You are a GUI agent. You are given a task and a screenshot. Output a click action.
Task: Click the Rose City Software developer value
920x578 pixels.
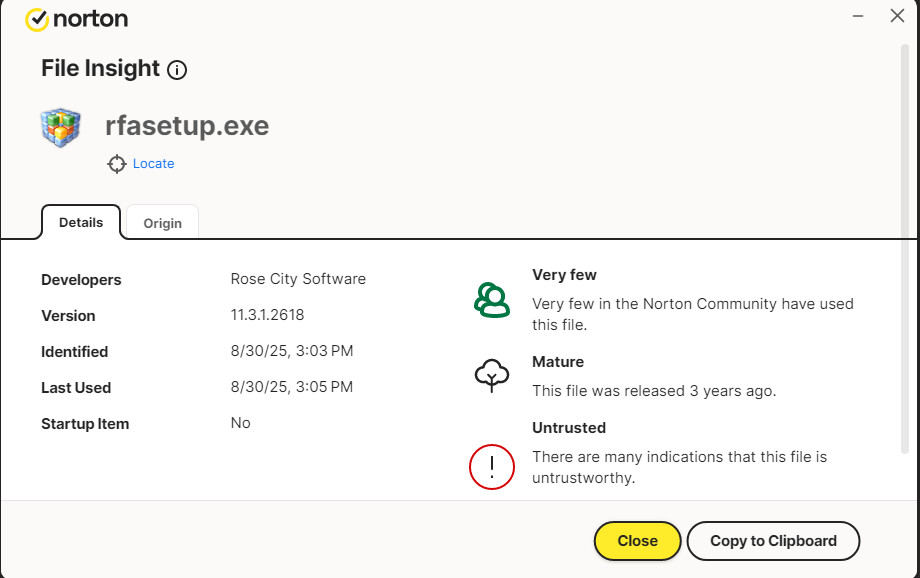click(x=298, y=279)
